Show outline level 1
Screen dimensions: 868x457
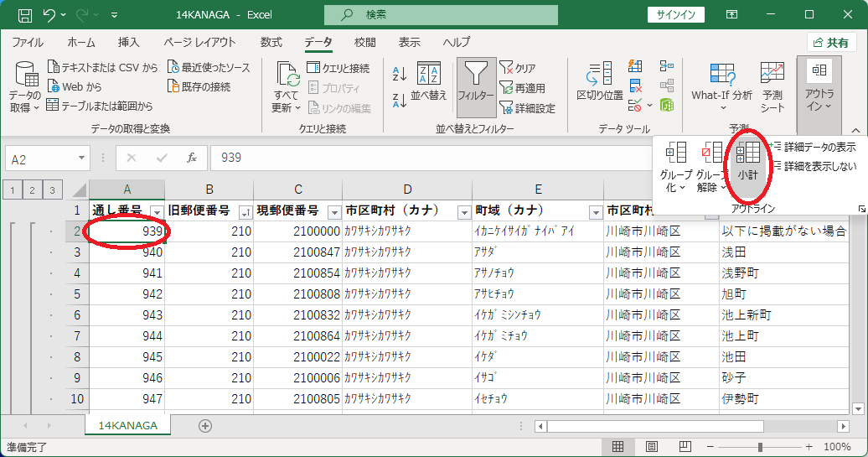click(x=13, y=190)
